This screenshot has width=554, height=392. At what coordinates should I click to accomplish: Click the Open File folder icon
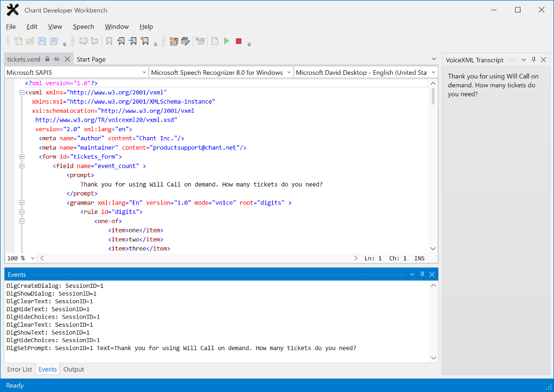pyautogui.click(x=30, y=41)
